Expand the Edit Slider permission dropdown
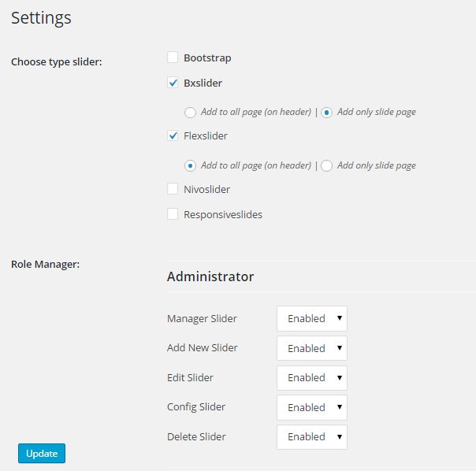Viewport: 476px width, 471px height. [312, 377]
